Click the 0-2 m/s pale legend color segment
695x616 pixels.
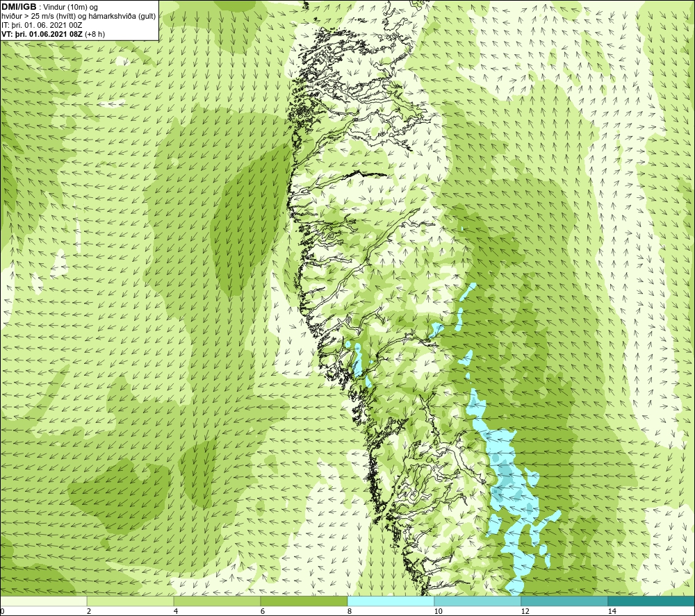coord(43,601)
